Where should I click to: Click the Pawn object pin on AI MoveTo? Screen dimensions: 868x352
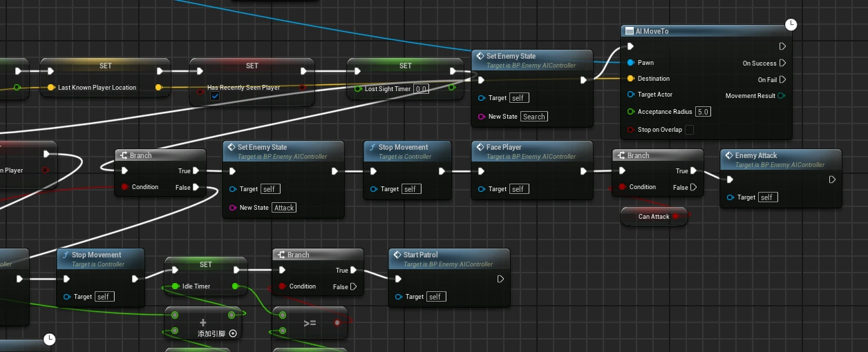pyautogui.click(x=630, y=63)
